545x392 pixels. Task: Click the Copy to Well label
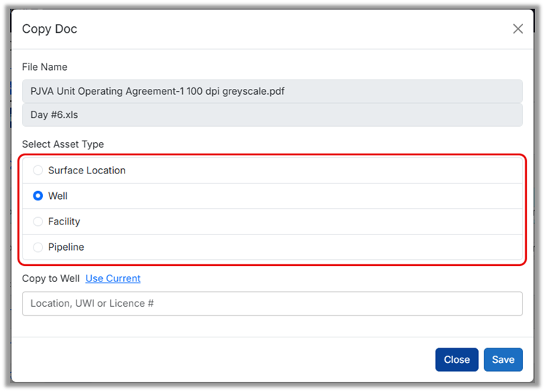[x=51, y=278]
